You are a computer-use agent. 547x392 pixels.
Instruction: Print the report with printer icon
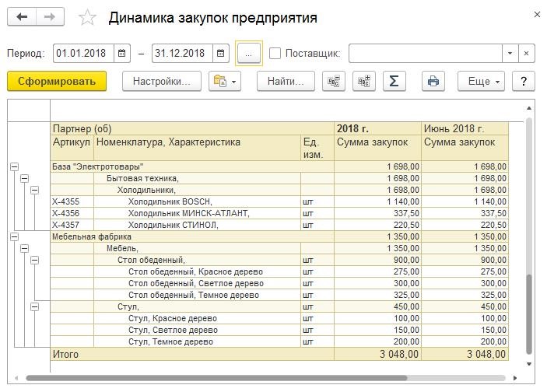[x=433, y=81]
